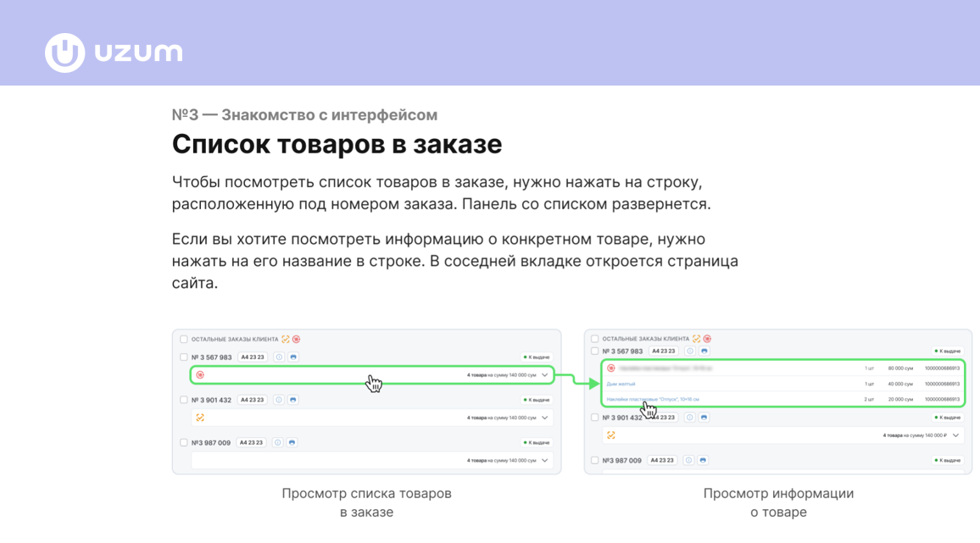980x543 pixels.
Task: Click '4 товара на сумму 140 000 ₽' in right screenshot
Action: click(x=915, y=435)
